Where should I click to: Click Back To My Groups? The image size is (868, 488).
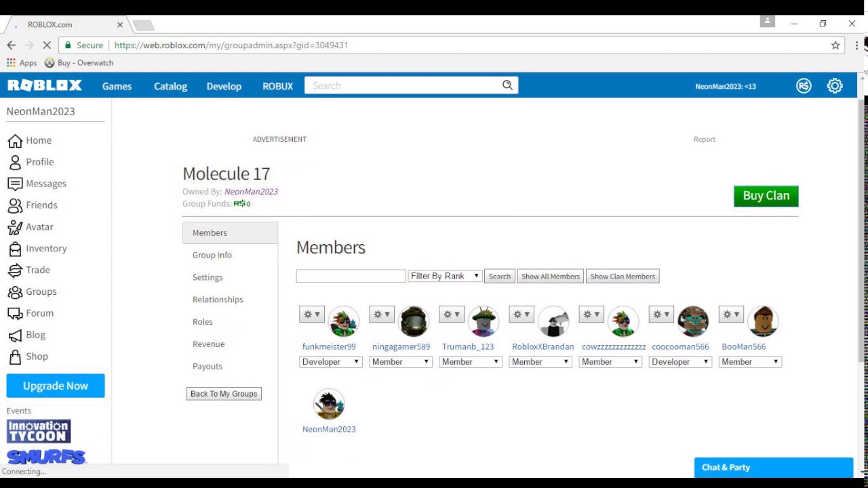click(224, 394)
